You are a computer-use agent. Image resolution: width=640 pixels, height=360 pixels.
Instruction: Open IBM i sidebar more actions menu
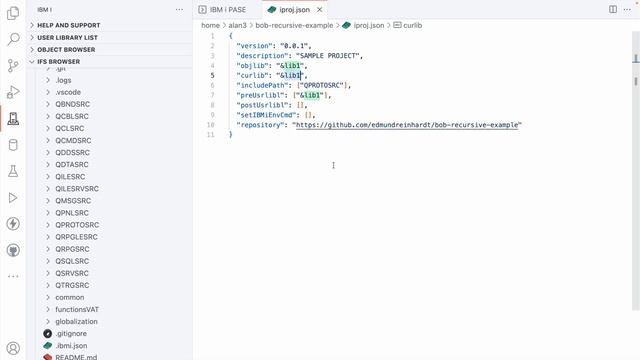179,9
